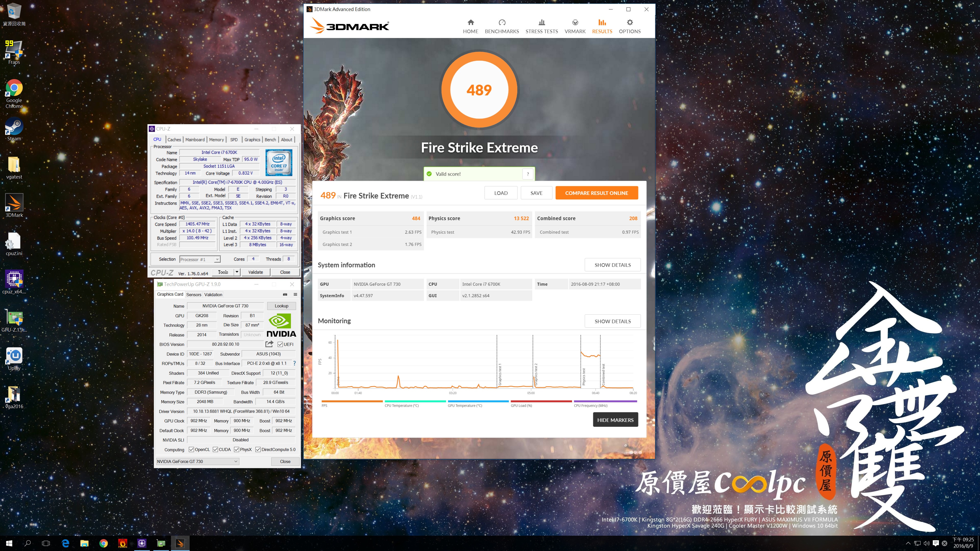Image resolution: width=980 pixels, height=551 pixels.
Task: Switch to CPU-Z SPD tab
Action: coord(234,140)
